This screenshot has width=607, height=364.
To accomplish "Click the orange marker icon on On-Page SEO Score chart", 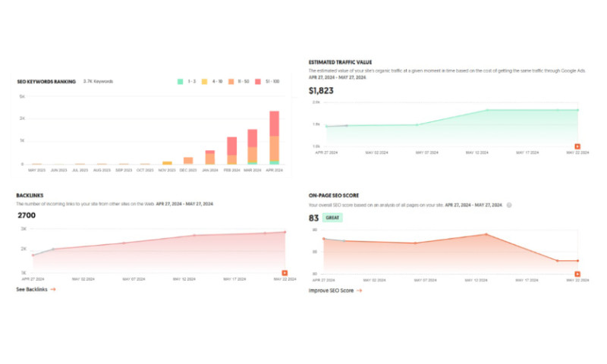I will [x=577, y=274].
